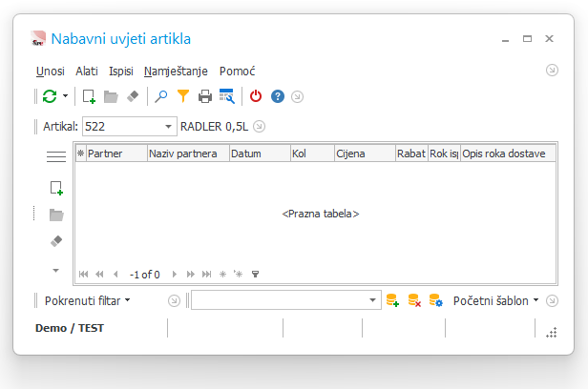
Task: Sort by the Kol column header
Action: pyautogui.click(x=312, y=154)
